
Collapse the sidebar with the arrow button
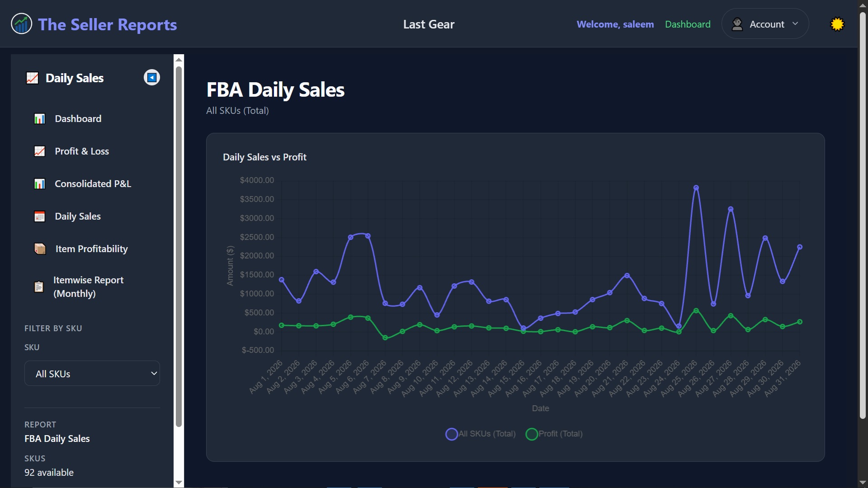point(152,78)
